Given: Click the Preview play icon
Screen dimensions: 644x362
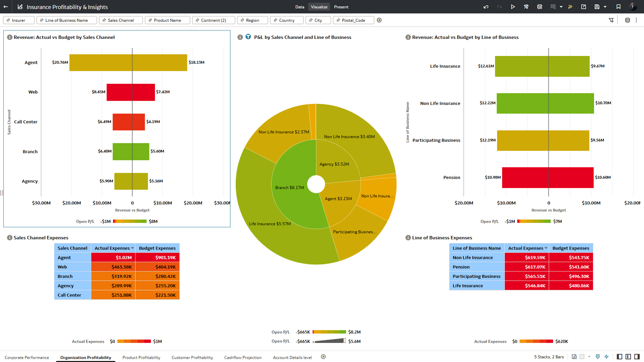Looking at the screenshot, I should pyautogui.click(x=513, y=7).
